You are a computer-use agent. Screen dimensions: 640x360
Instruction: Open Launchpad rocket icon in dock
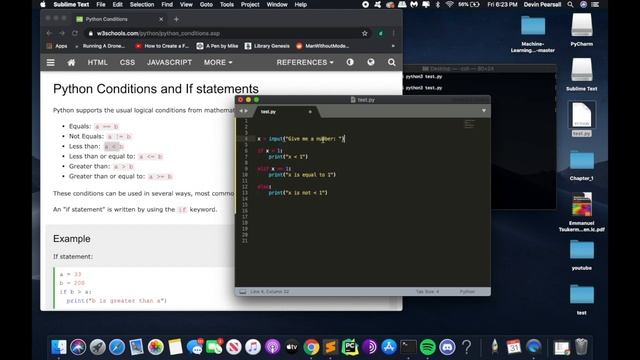coord(98,347)
